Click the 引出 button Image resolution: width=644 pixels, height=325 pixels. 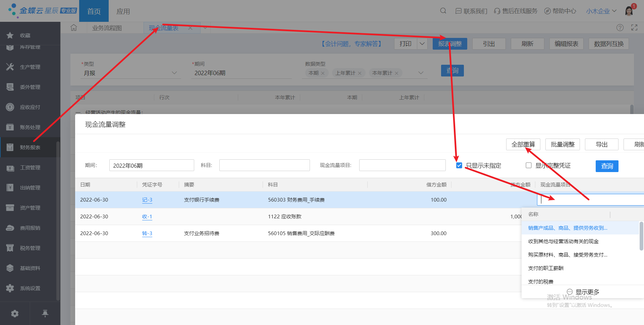pyautogui.click(x=489, y=44)
